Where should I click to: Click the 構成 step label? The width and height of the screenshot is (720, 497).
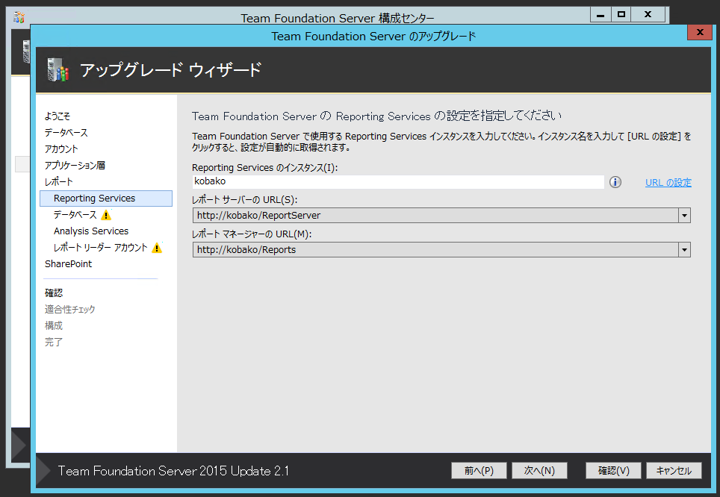tap(54, 326)
